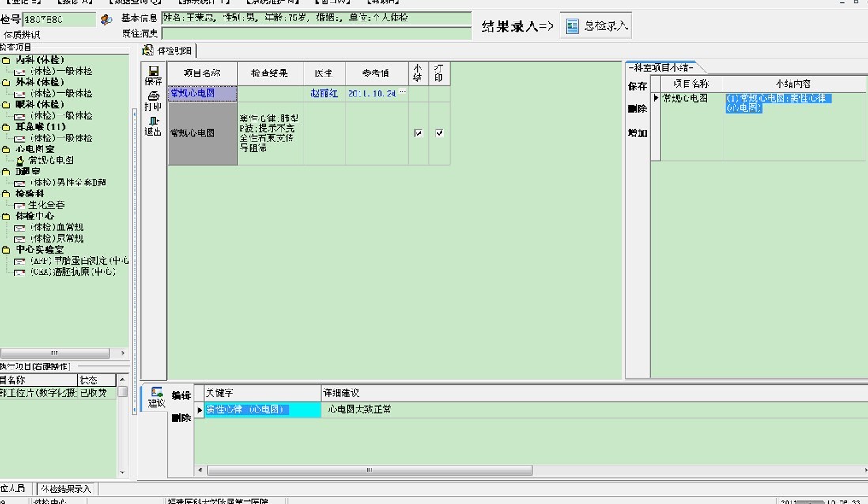
Task: Select 生化全套 tree item
Action: [47, 205]
